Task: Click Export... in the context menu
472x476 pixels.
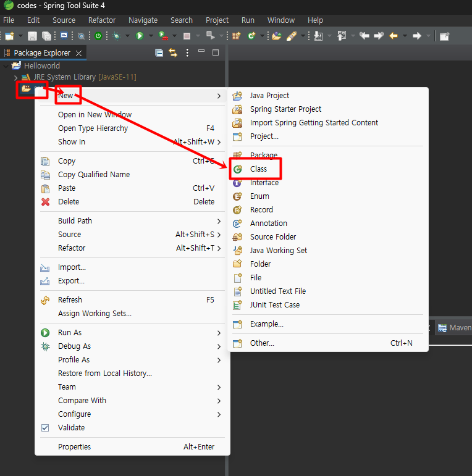Action: (x=132, y=281)
